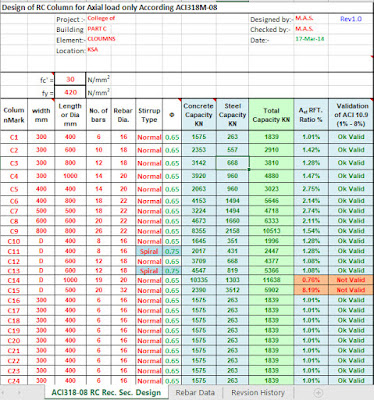374x400 pixels.
Task: Select the title cell 'Design of RC Column for Axial load'
Action: (x=110, y=7)
